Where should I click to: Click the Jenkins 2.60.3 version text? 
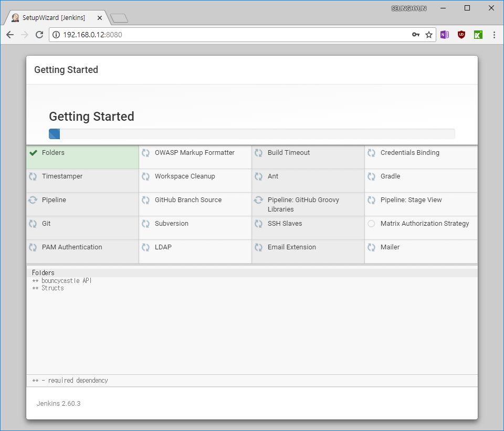click(58, 404)
